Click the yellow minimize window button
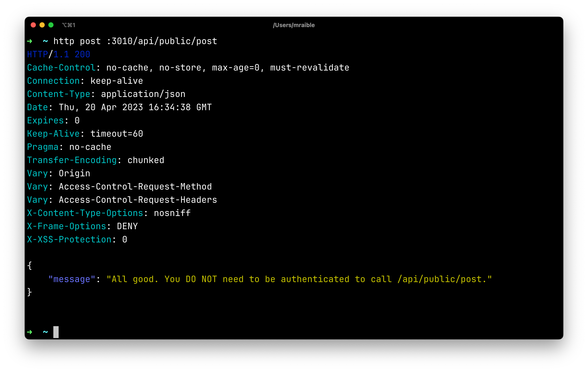The image size is (588, 372). [42, 25]
